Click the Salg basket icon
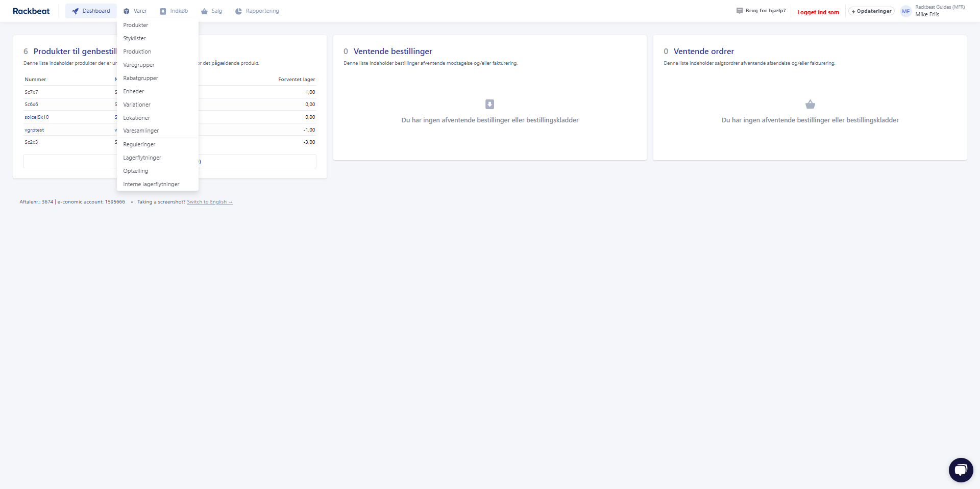Image resolution: width=980 pixels, height=489 pixels. click(x=205, y=11)
